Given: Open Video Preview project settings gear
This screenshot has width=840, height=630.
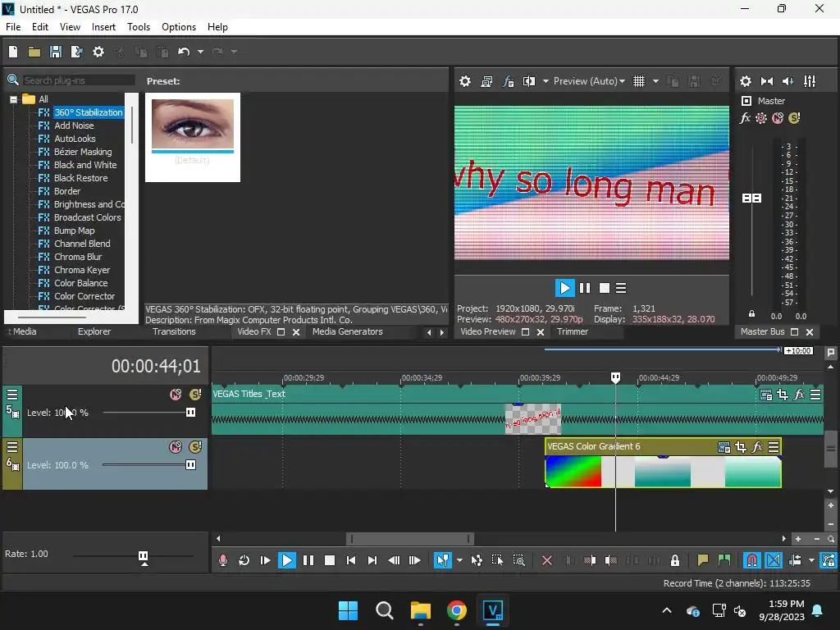Looking at the screenshot, I should (x=465, y=81).
